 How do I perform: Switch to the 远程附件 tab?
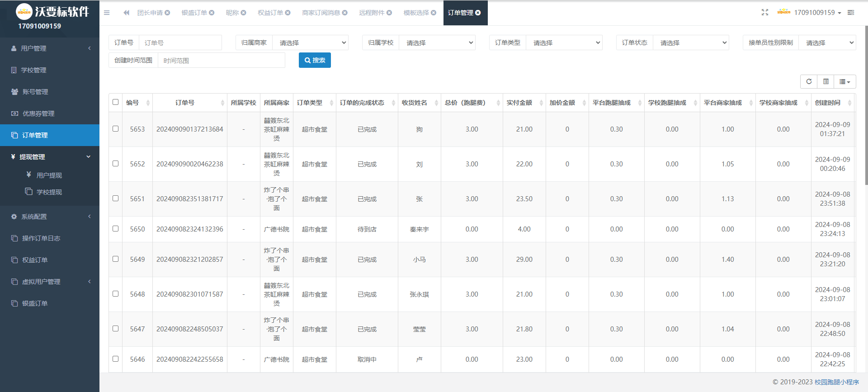372,13
